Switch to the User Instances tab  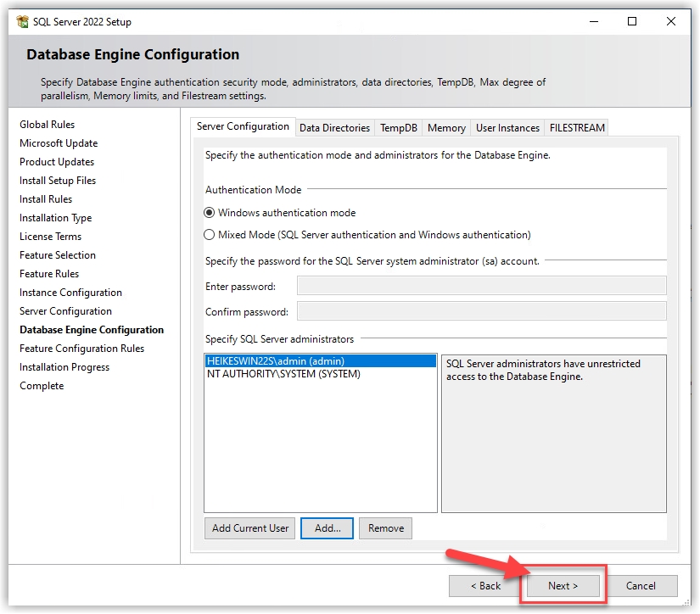pyautogui.click(x=507, y=128)
